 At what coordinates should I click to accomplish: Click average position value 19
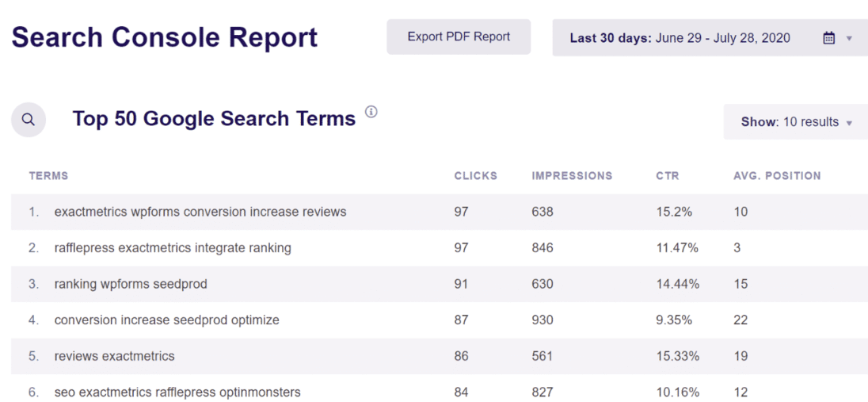(x=740, y=356)
